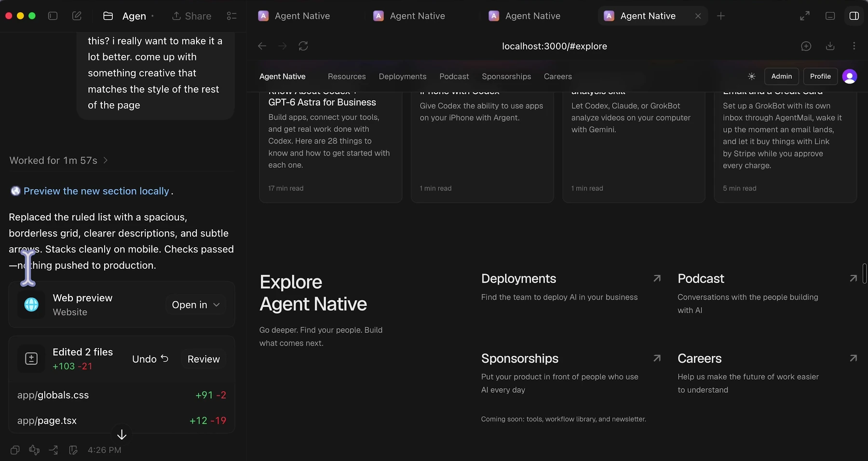Click the 17 min read label
This screenshot has height=461, width=868.
point(286,188)
